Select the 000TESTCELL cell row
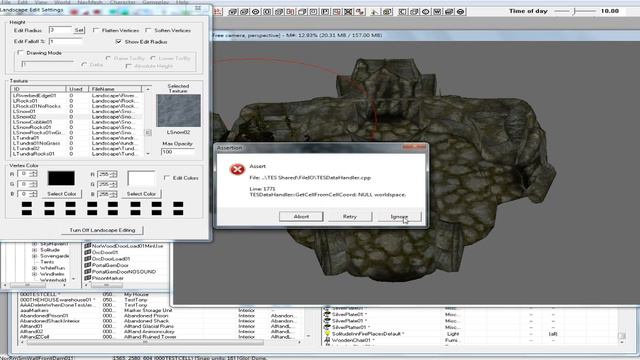The image size is (640, 360). (161, 294)
